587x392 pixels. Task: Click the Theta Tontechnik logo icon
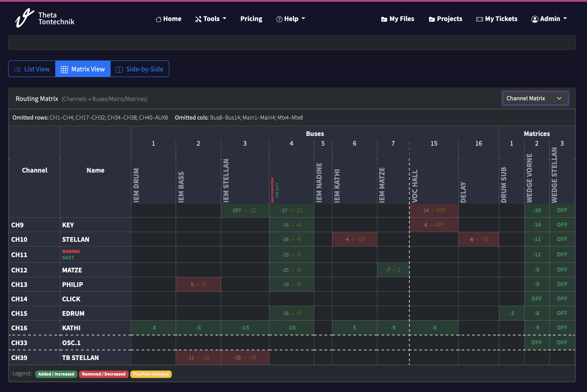[24, 18]
